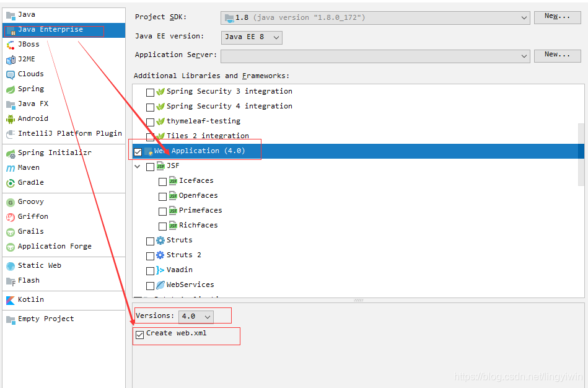Check the Openfaces checkbox
Screen dimensions: 588x388
(x=162, y=196)
